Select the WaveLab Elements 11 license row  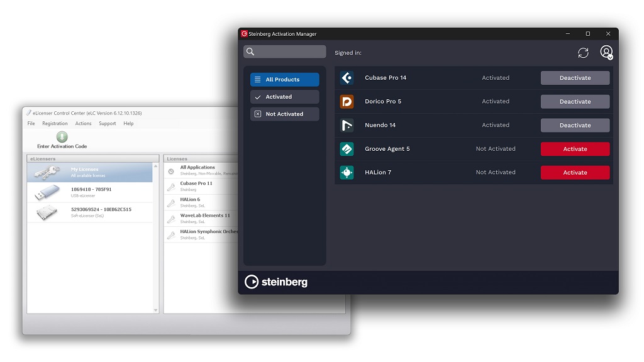point(201,218)
